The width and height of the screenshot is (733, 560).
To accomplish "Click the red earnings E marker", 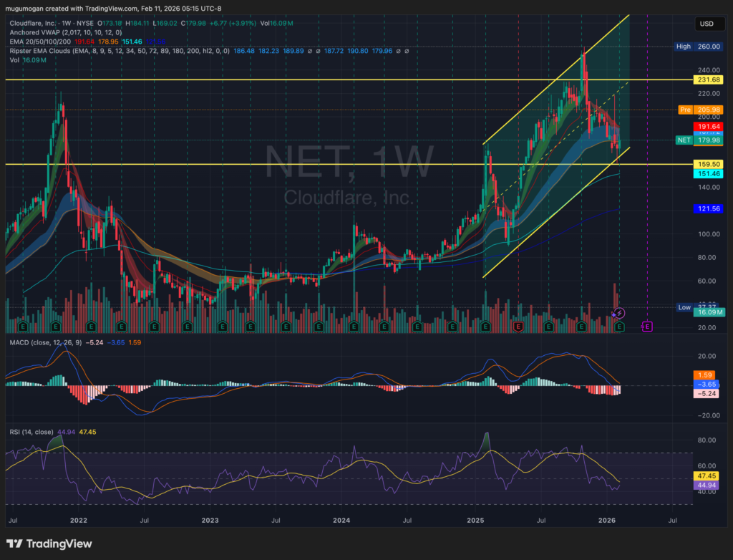I will point(518,327).
